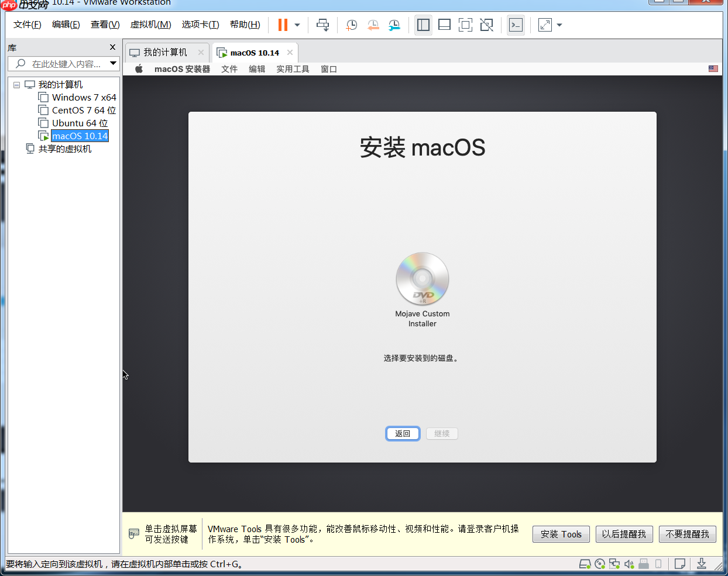The height and width of the screenshot is (576, 728).
Task: Toggle the library sidebar visibility
Action: point(423,25)
